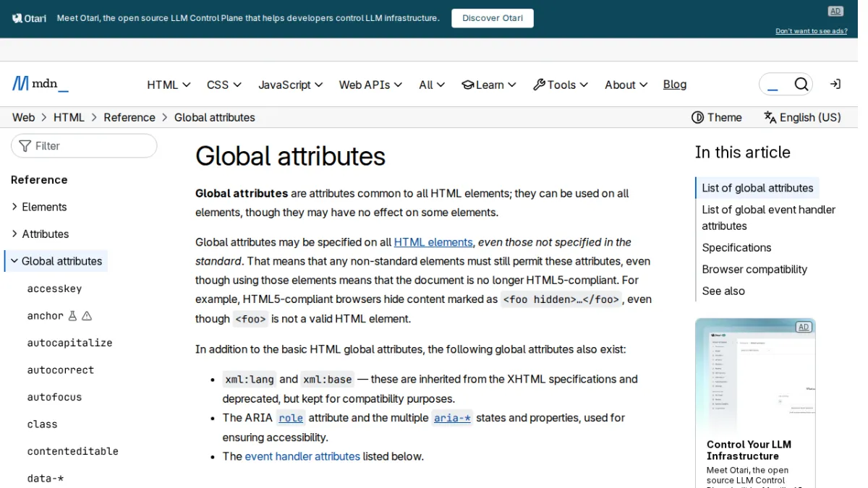Click the Reference breadcrumb link
The width and height of the screenshot is (868, 488).
pyautogui.click(x=129, y=117)
